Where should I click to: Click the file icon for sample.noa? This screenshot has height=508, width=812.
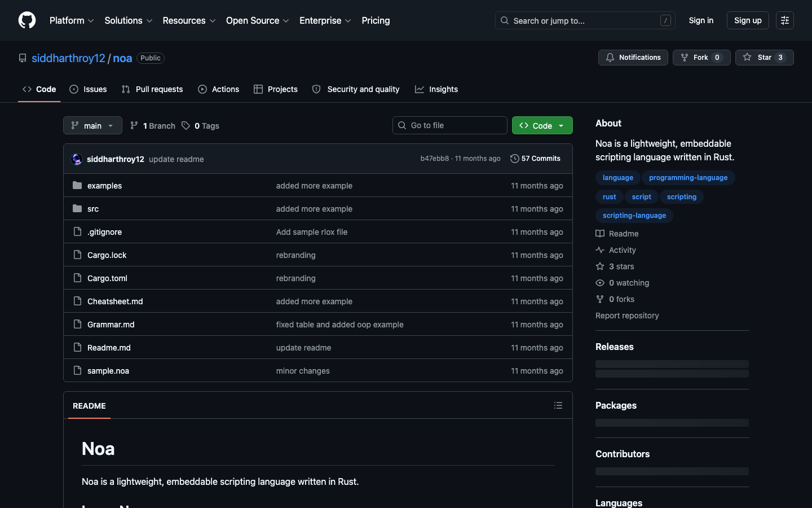coord(77,370)
